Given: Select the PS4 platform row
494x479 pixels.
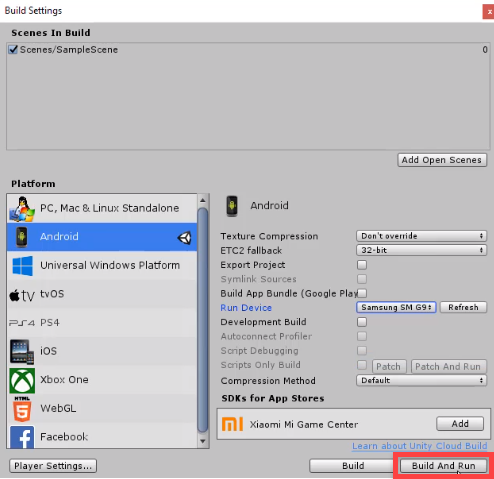Looking at the screenshot, I should (102, 323).
